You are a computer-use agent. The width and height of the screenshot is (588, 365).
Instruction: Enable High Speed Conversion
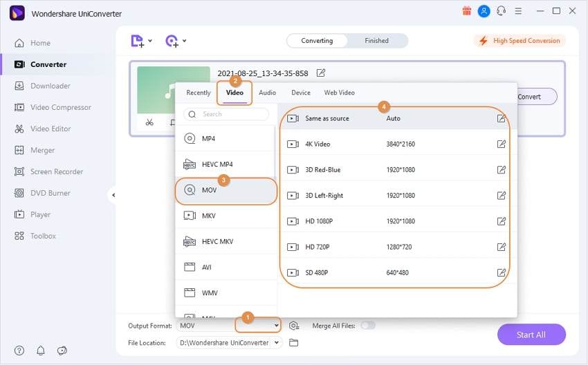[520, 41]
